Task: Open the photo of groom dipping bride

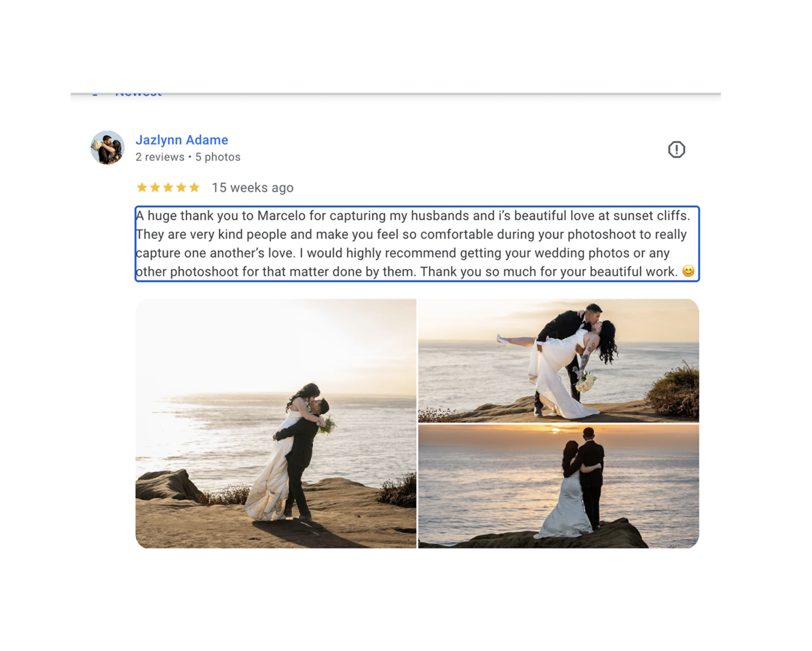Action: pyautogui.click(x=559, y=361)
